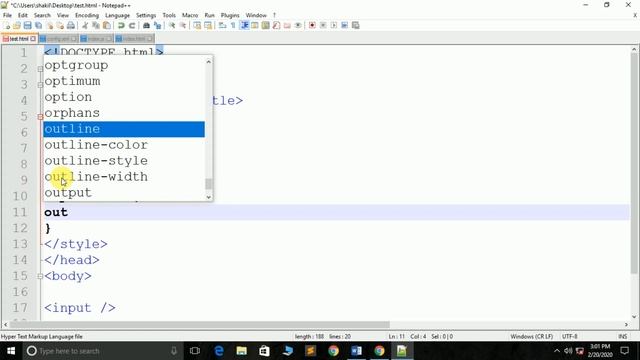Open the Language menu
The image size is (640, 360).
[118, 15]
